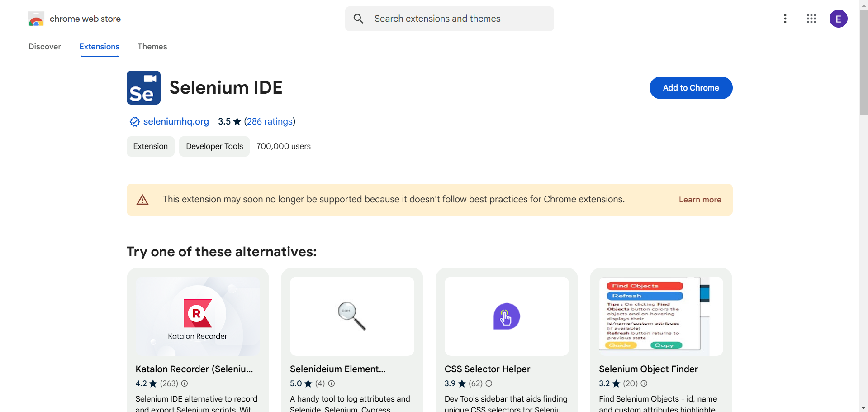Screen dimensions: 868x412
Task: Open the account avatar 'E'
Action: pos(838,19)
